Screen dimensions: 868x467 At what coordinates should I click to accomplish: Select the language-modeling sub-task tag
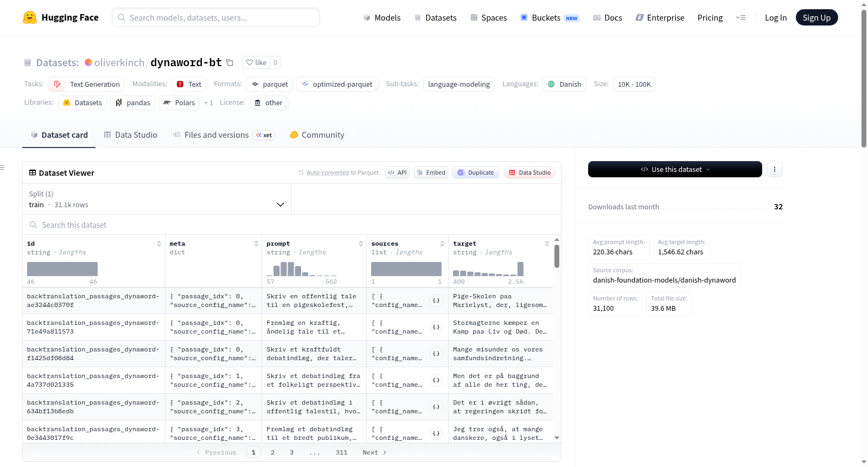[459, 84]
